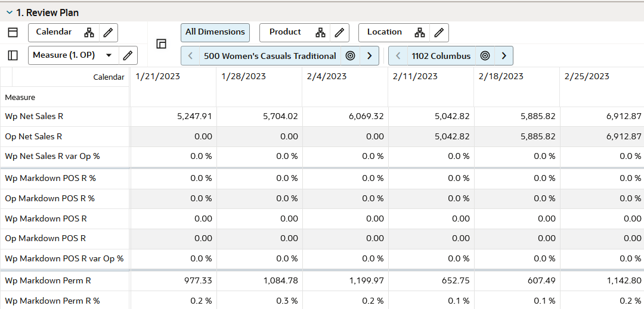Screen dimensions: 644x309
Task: Open the Measure (1. OP) dropdown
Action: (x=109, y=55)
